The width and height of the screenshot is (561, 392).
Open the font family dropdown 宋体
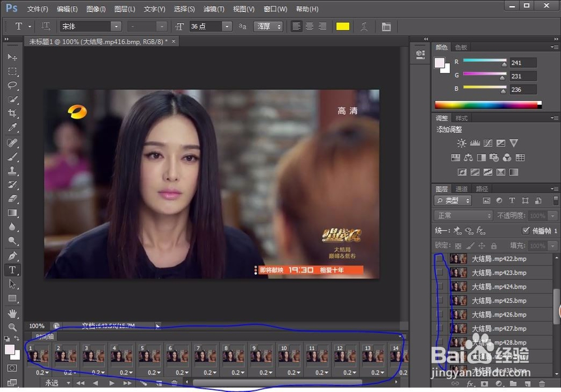pos(116,26)
